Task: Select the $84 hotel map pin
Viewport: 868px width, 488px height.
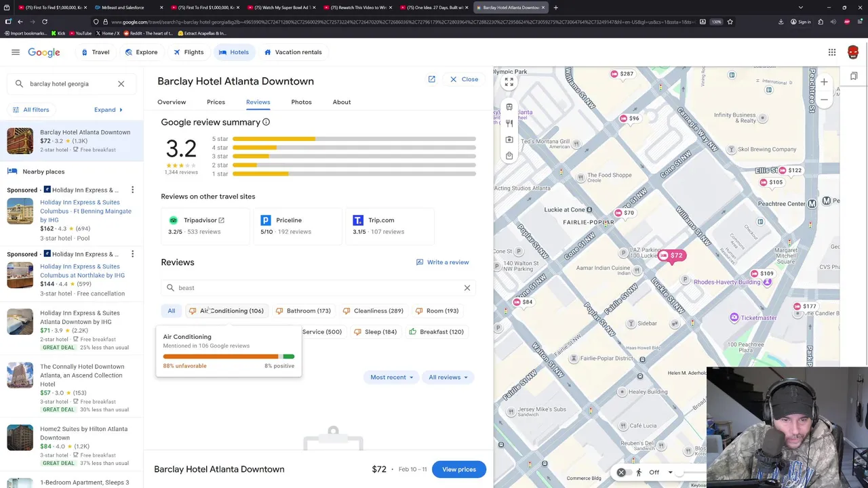Action: click(x=523, y=302)
